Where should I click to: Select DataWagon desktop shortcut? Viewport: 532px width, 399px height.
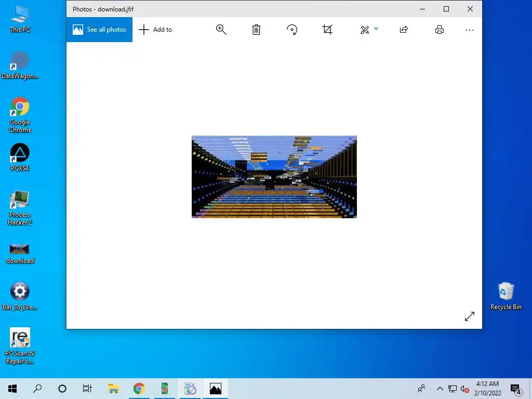[20, 65]
